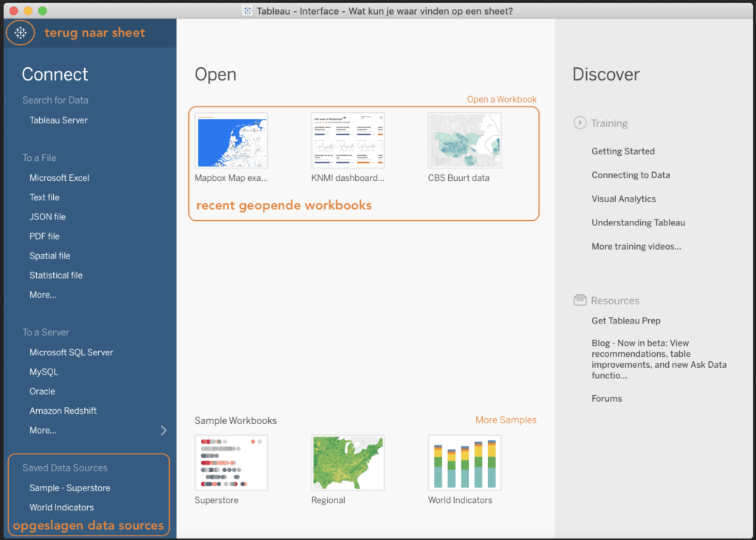Click the Get Tableau Prep resource
Viewport: 756px width, 540px height.
pyautogui.click(x=626, y=321)
